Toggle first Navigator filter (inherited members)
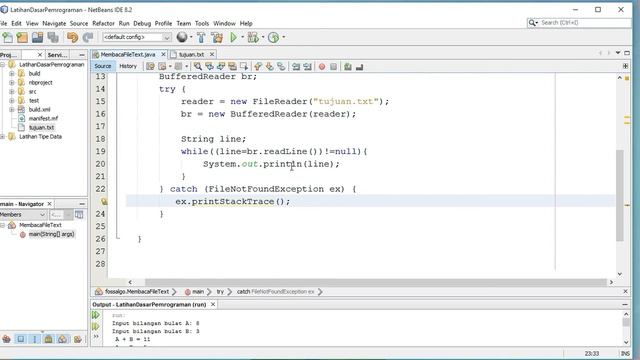Viewport: 640px width, 360px height. coord(6,339)
